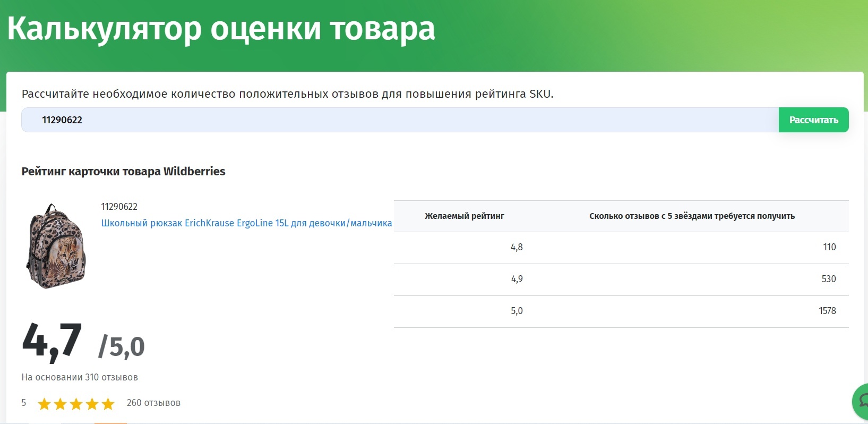Screen dimensions: 868x424
Task: Click the '260 отзывов' count
Action: (x=153, y=403)
